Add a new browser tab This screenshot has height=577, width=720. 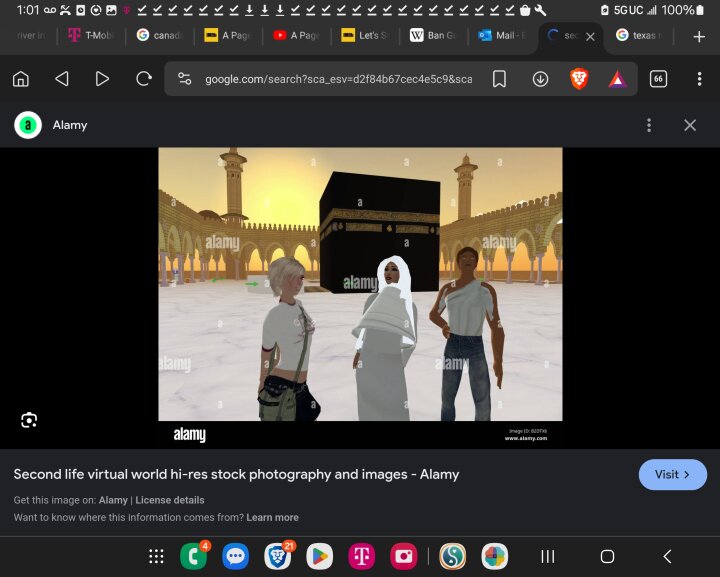[699, 36]
